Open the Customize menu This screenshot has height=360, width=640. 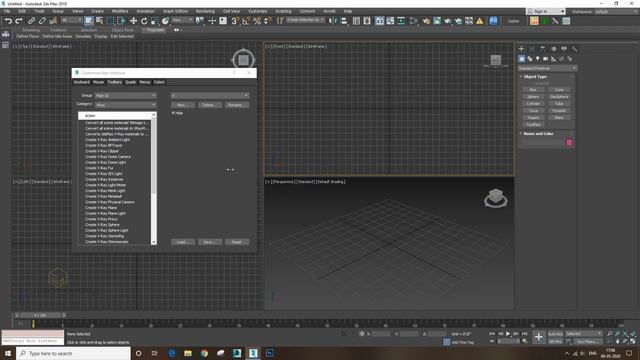click(258, 11)
